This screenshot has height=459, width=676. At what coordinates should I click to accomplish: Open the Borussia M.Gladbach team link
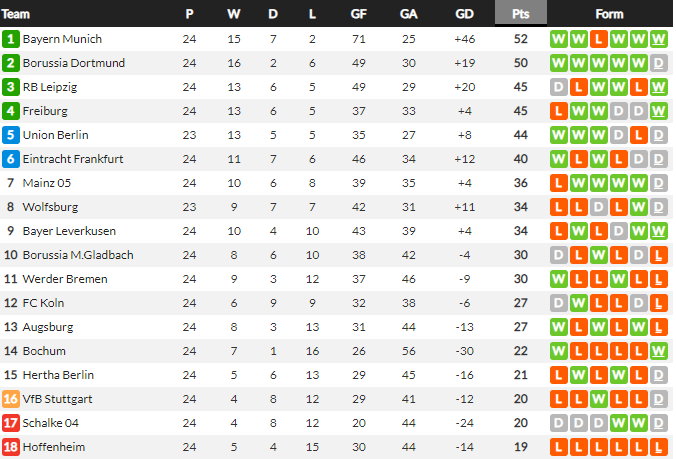click(x=77, y=255)
